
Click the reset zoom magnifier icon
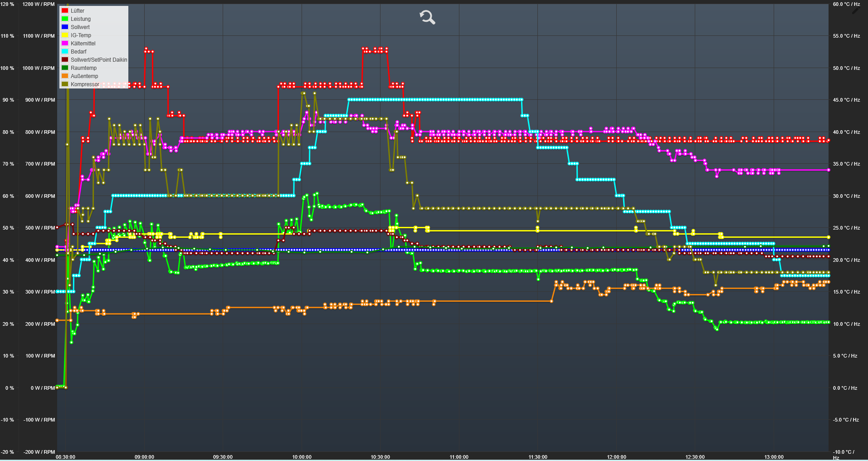click(x=427, y=18)
